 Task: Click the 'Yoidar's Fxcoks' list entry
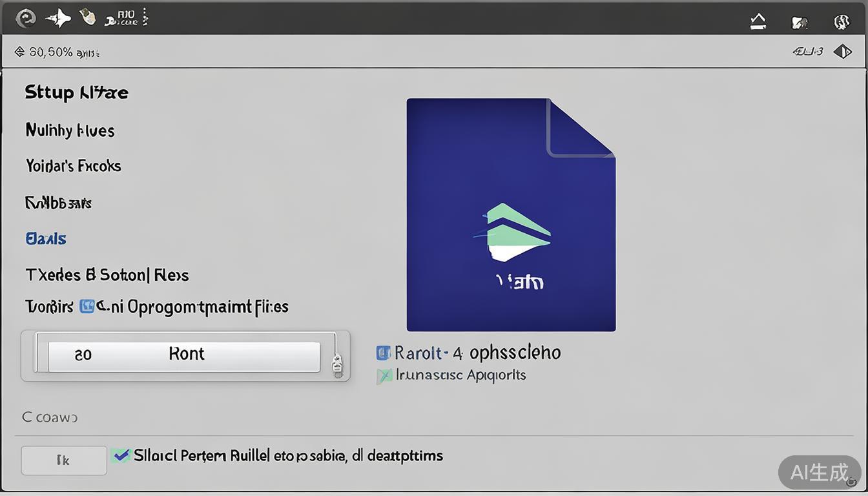pos(73,166)
